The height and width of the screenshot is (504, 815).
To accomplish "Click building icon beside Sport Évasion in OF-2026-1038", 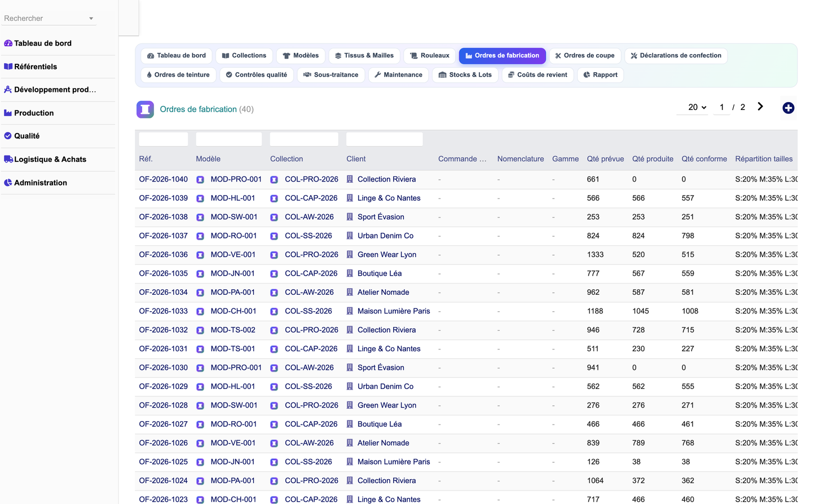I will (350, 217).
